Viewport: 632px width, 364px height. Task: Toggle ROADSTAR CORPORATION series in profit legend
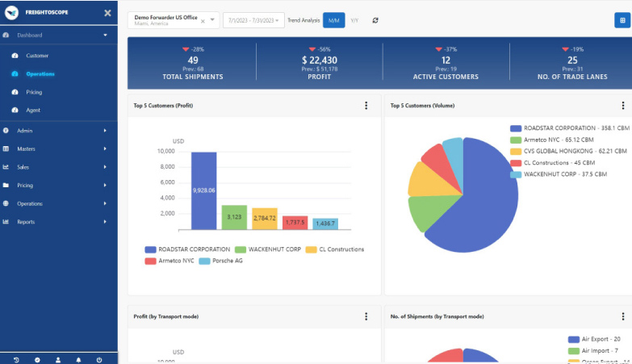click(x=187, y=249)
